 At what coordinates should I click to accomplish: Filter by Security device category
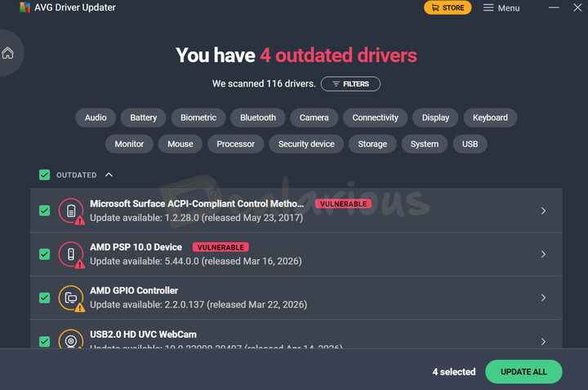click(306, 144)
